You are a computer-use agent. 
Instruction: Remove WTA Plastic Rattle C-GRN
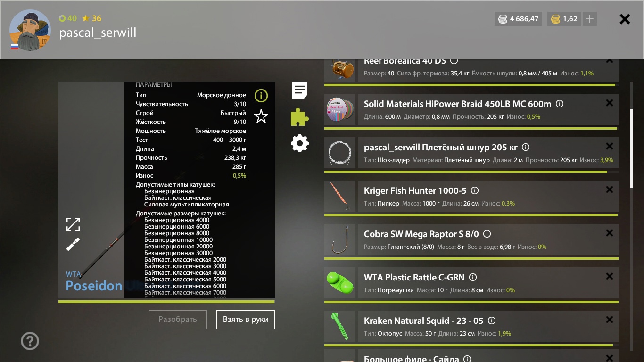(609, 276)
